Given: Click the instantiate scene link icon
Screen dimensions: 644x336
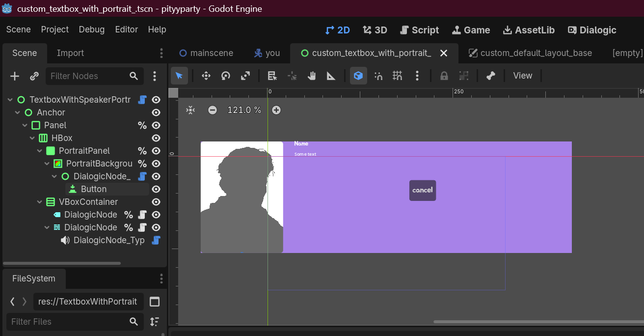Looking at the screenshot, I should (34, 76).
